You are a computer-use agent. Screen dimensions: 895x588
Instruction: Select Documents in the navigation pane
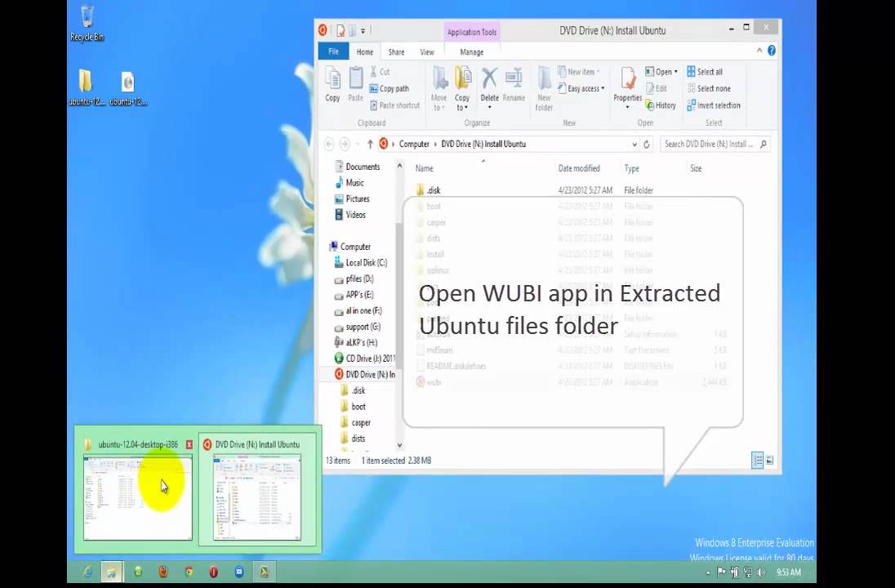pyautogui.click(x=358, y=167)
